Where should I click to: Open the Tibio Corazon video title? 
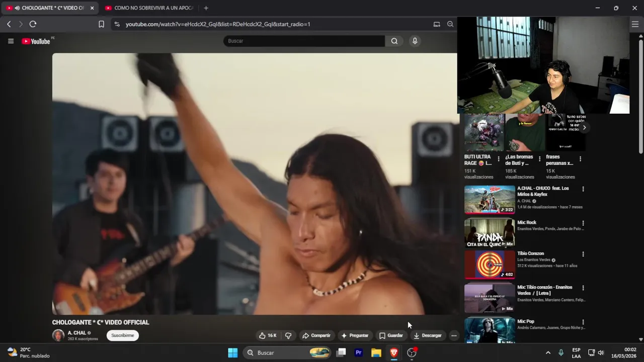531,253
